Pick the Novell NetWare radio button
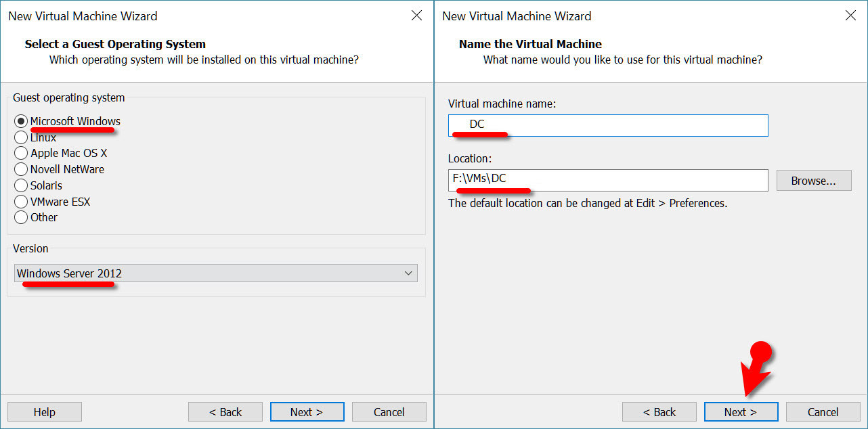This screenshot has height=429, width=868. click(21, 169)
